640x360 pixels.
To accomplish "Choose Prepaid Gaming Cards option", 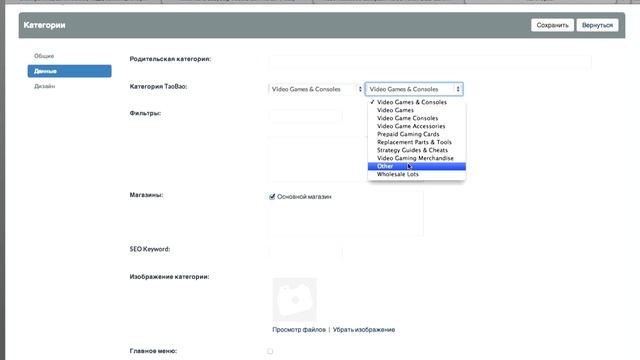I will click(x=416, y=134).
